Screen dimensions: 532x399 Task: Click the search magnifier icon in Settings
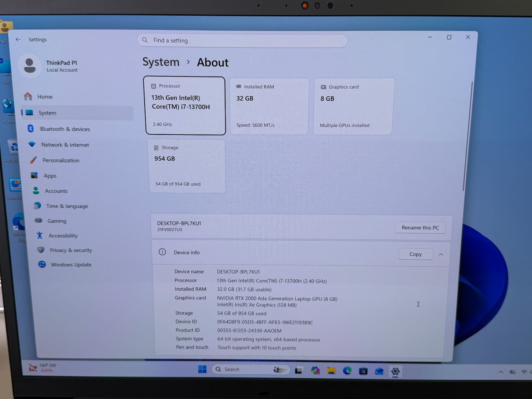(x=145, y=40)
